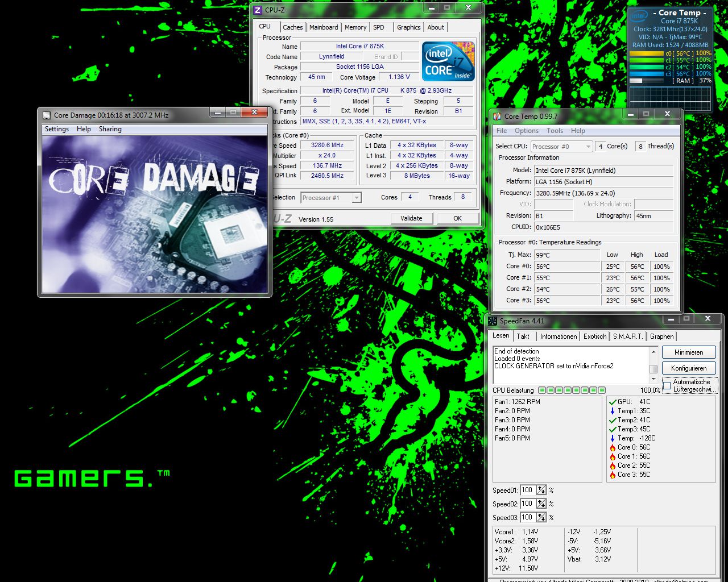Open the Processor #1 selection dropdown in CPU-Z
This screenshot has height=582, width=728.
(330, 198)
